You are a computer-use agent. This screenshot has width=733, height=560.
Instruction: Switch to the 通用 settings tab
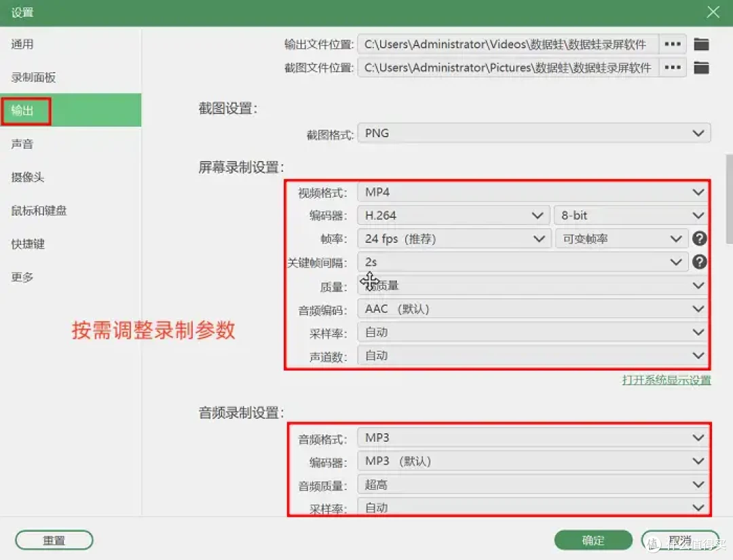(x=71, y=44)
